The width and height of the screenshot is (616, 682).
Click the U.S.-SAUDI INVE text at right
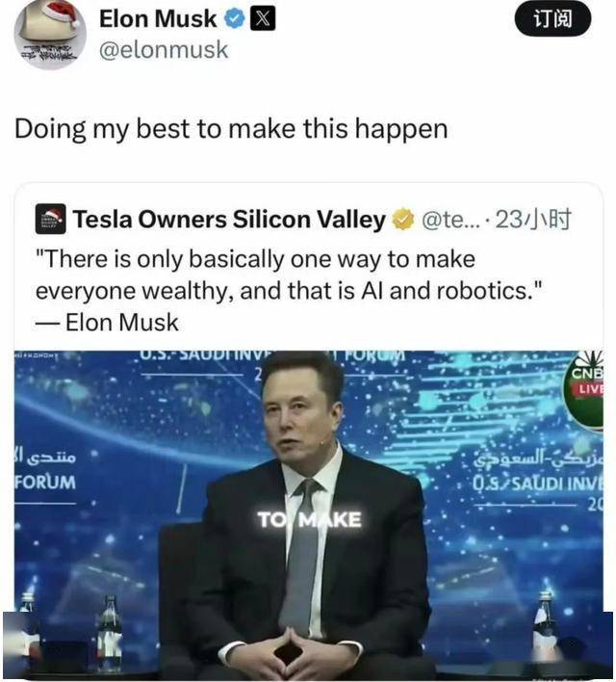point(538,483)
